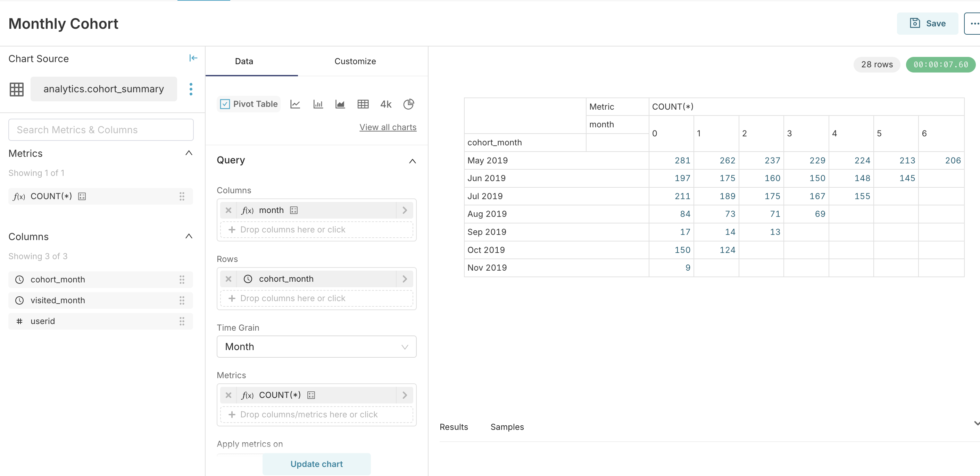This screenshot has height=476, width=980.
Task: Remove COUNT(*) from query Metrics
Action: (228, 395)
